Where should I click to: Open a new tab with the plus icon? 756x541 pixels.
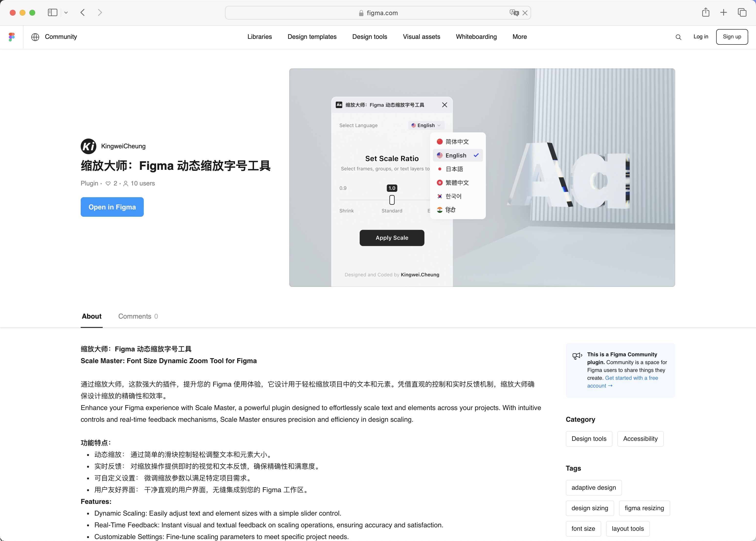coord(724,13)
